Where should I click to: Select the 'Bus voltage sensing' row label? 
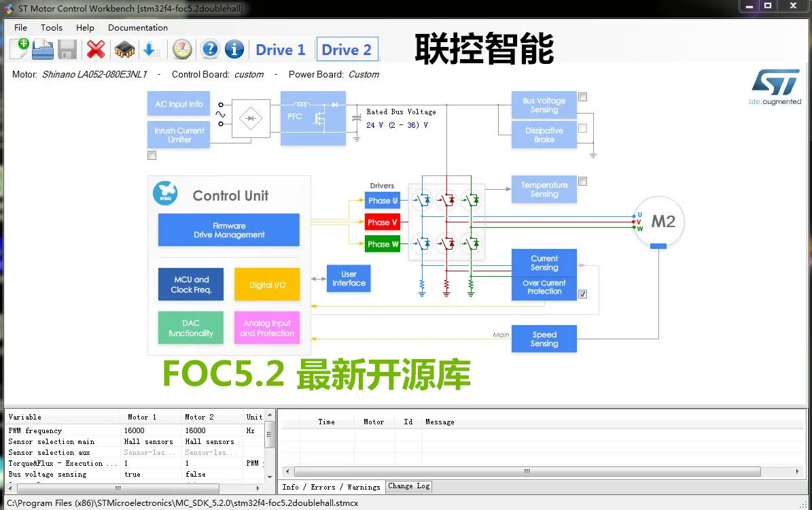pos(47,474)
